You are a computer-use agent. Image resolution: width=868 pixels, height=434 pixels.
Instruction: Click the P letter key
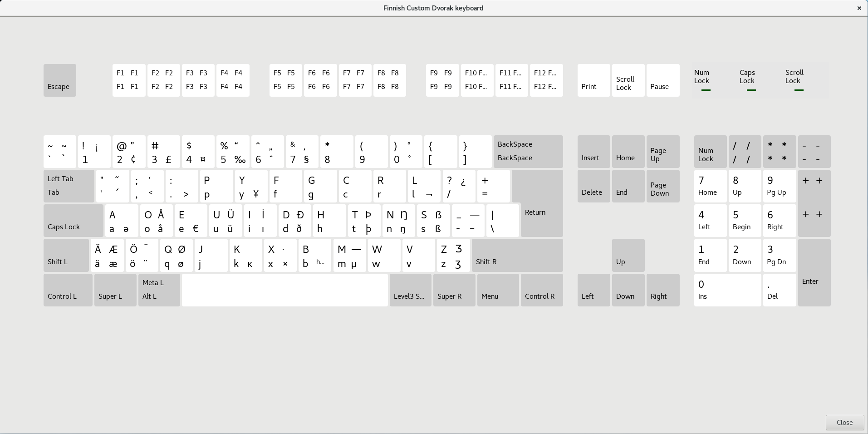pyautogui.click(x=216, y=186)
